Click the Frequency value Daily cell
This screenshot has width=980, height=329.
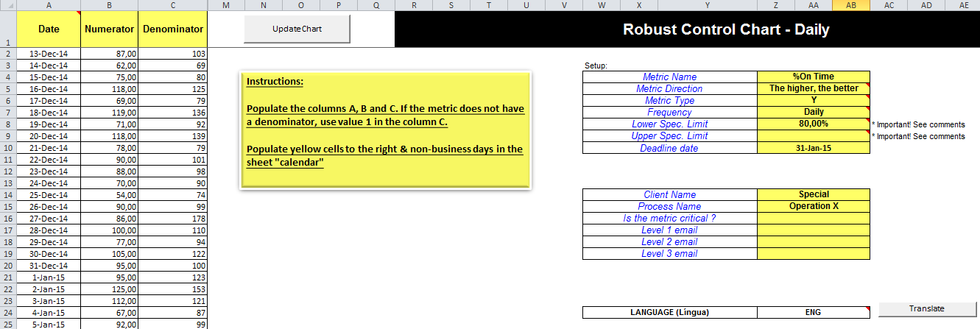(x=814, y=112)
